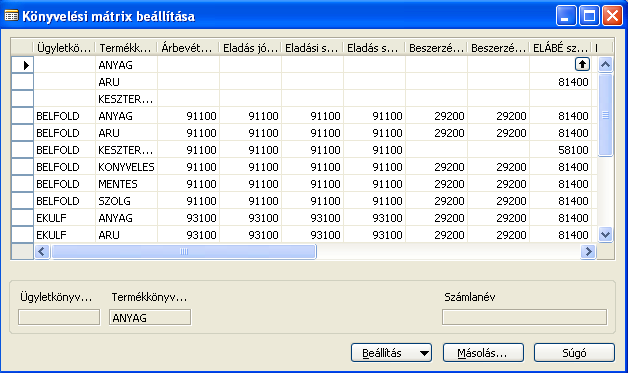Close the Könyvelési mátrix beállítása window
Viewport: 628px width, 373px height.
(612, 16)
